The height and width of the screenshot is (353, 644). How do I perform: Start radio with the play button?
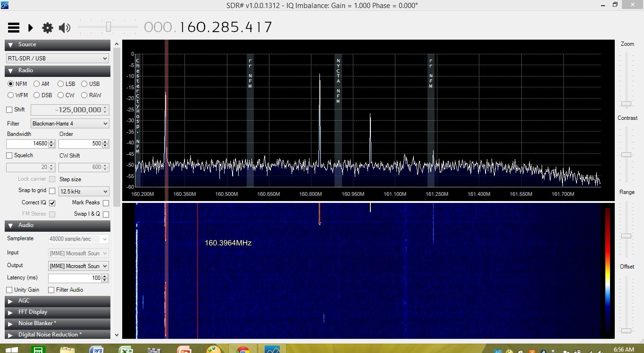(x=30, y=28)
